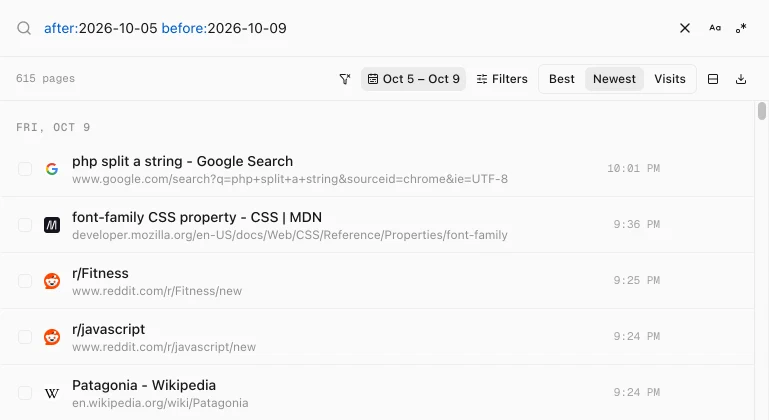The width and height of the screenshot is (769, 420).
Task: Click the MDN favicon
Action: (x=52, y=225)
